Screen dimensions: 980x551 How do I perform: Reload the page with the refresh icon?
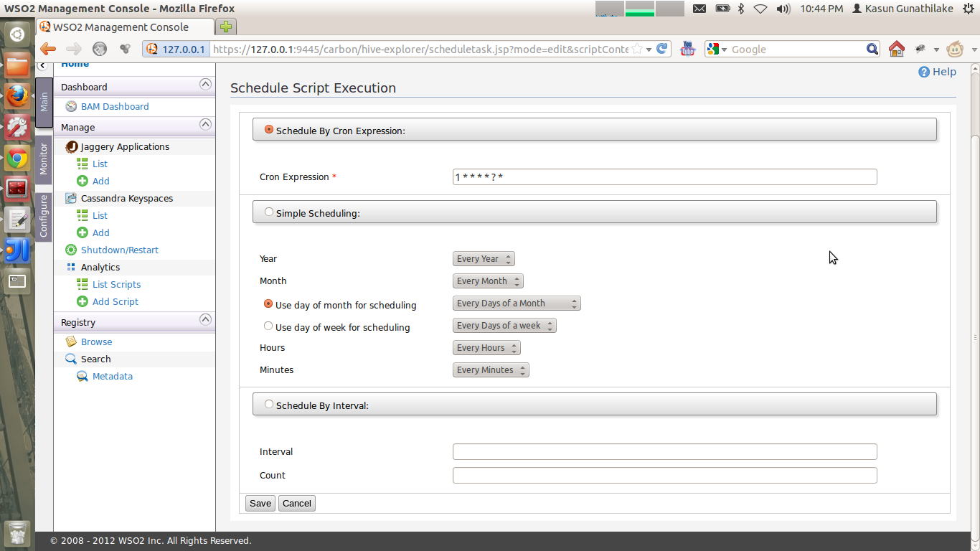coord(663,49)
